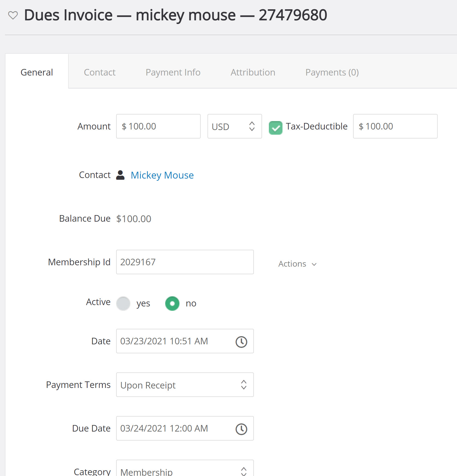
Task: Switch to the Payment Info tab
Action: tap(173, 72)
